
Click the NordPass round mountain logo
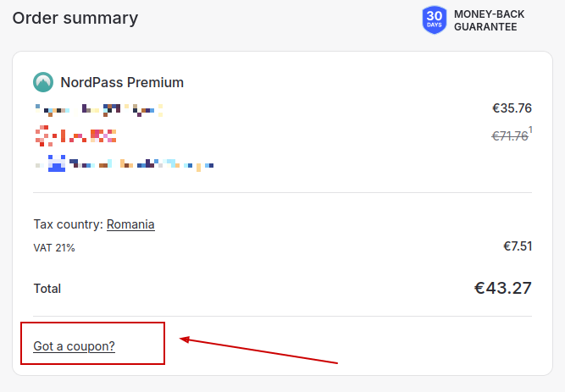point(43,82)
